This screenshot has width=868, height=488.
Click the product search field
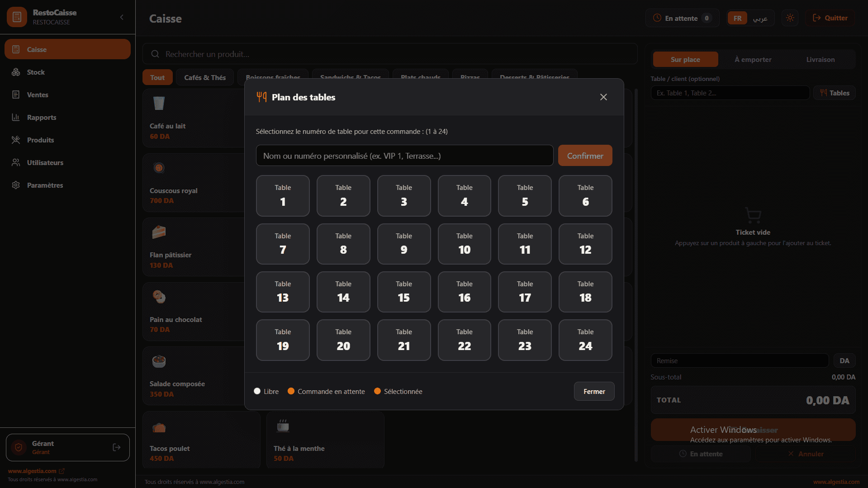tap(390, 54)
